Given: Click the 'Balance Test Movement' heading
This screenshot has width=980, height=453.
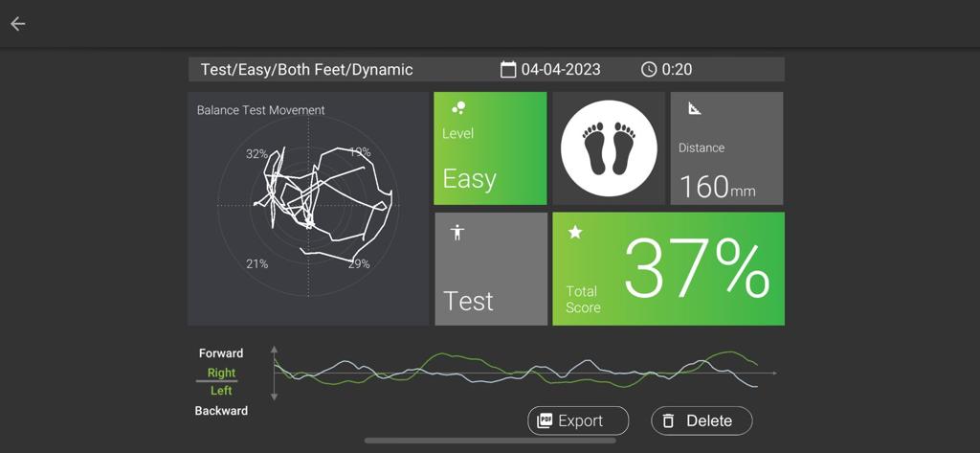Looking at the screenshot, I should (260, 110).
